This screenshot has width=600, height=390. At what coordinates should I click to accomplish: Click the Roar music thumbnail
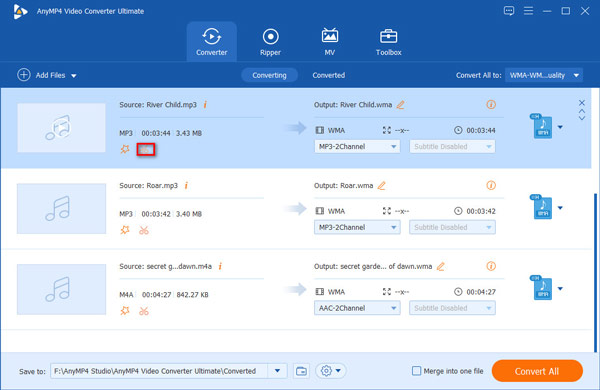click(61, 209)
